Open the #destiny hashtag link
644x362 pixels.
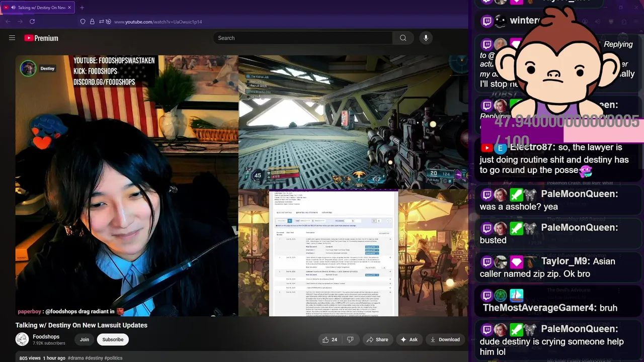click(94, 358)
